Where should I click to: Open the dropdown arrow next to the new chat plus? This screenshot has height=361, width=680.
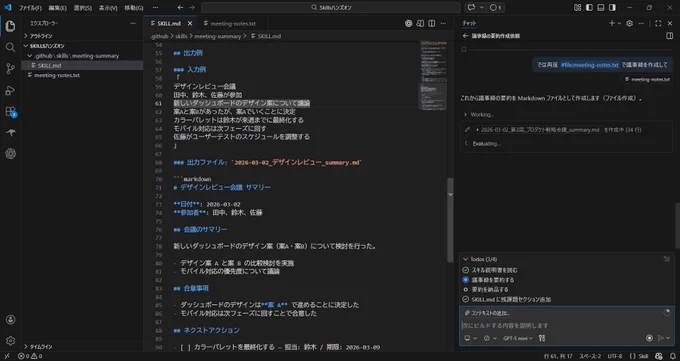(x=619, y=23)
